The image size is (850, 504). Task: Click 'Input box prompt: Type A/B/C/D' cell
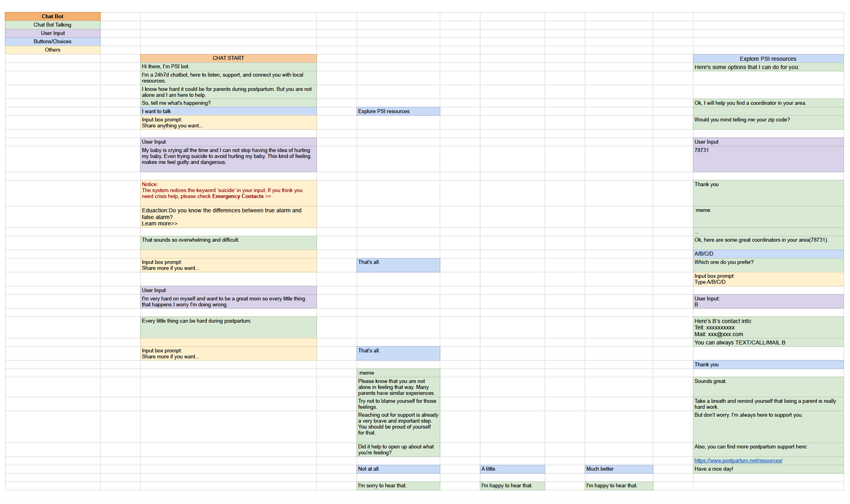tap(768, 279)
